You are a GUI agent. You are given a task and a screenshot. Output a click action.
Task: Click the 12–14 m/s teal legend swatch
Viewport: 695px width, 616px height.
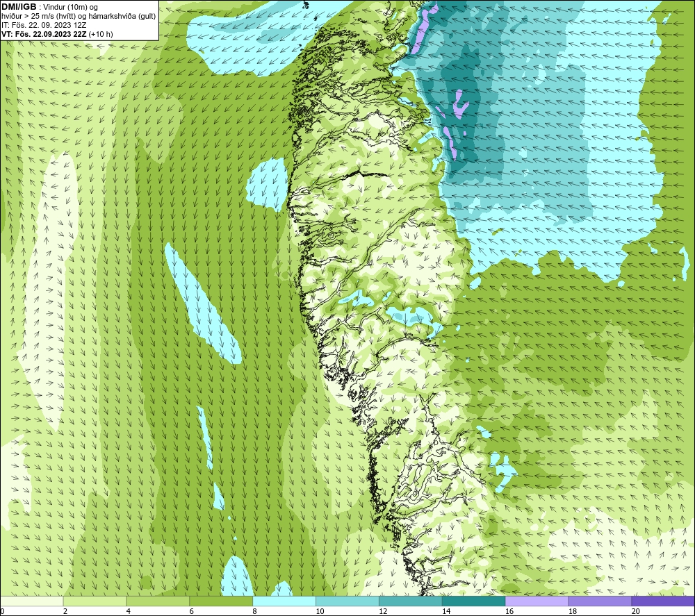tap(411, 601)
